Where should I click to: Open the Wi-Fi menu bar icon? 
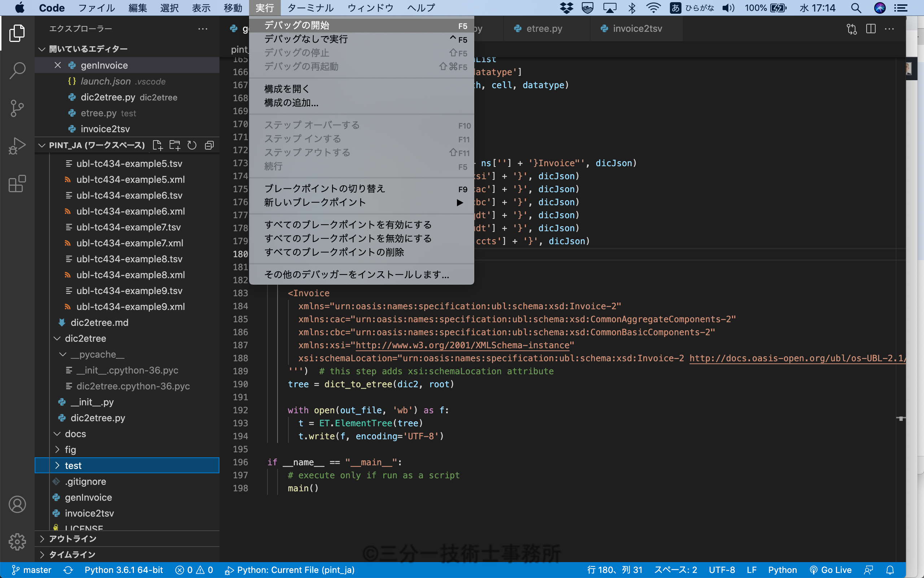(653, 8)
